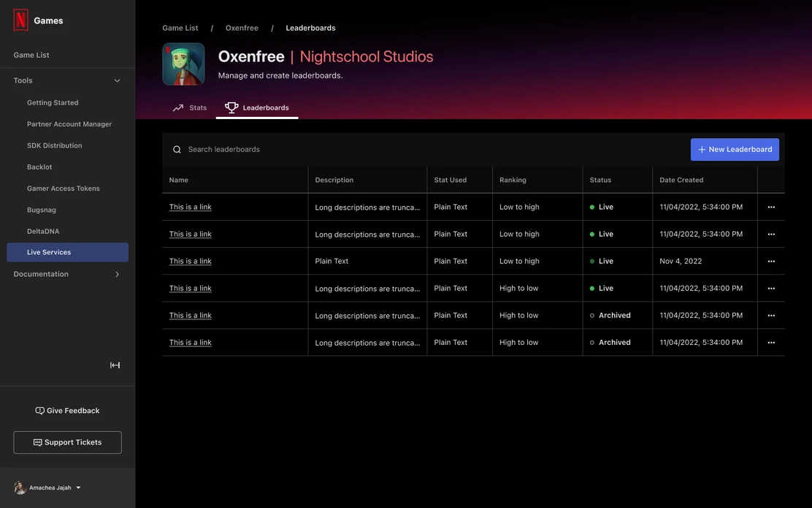Click the Support Tickets button
Screen dimensions: 812x508
click(x=67, y=442)
